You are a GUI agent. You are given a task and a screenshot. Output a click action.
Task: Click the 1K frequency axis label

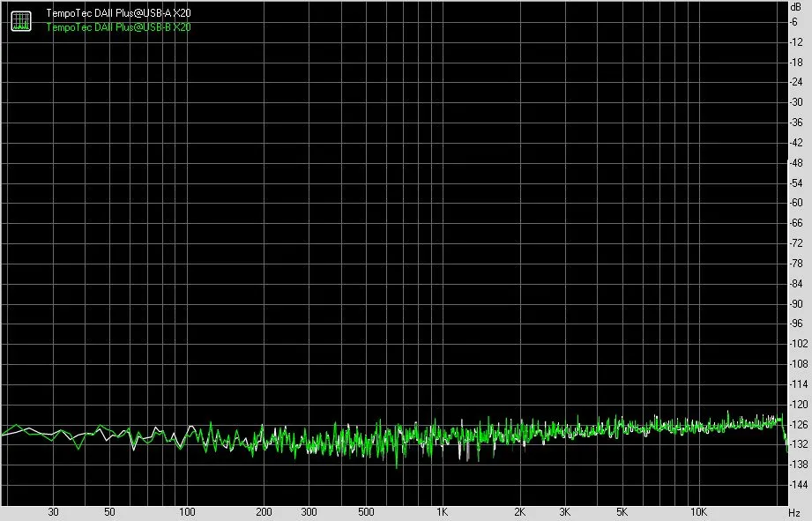442,512
